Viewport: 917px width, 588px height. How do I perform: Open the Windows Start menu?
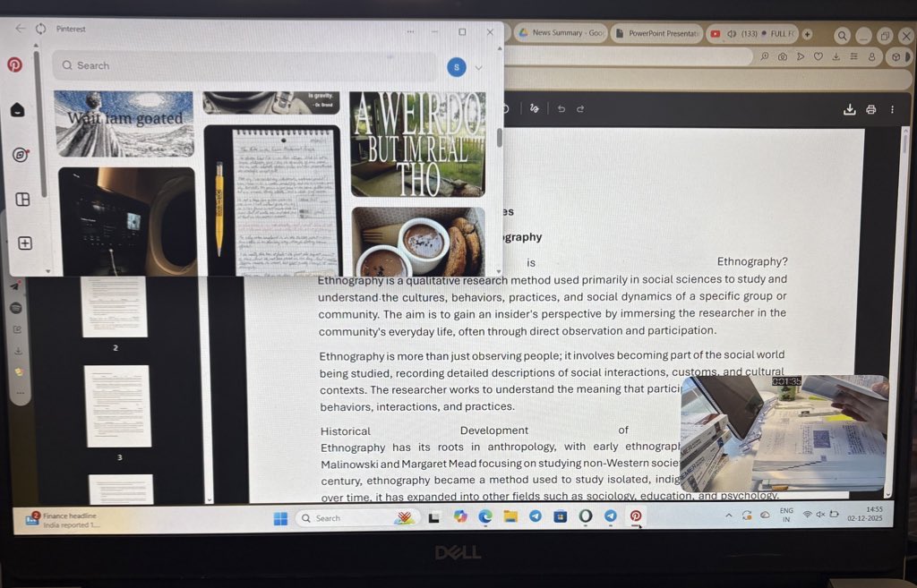[280, 518]
